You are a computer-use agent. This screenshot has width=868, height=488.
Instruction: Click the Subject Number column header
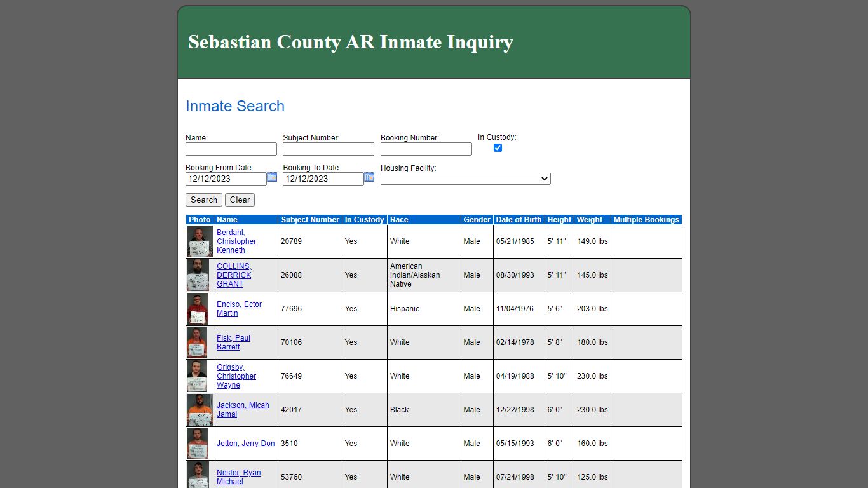coord(310,220)
